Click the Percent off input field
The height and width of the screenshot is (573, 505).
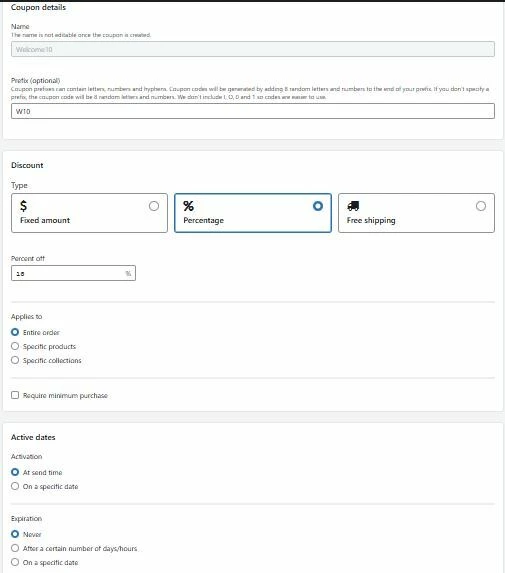tap(73, 273)
